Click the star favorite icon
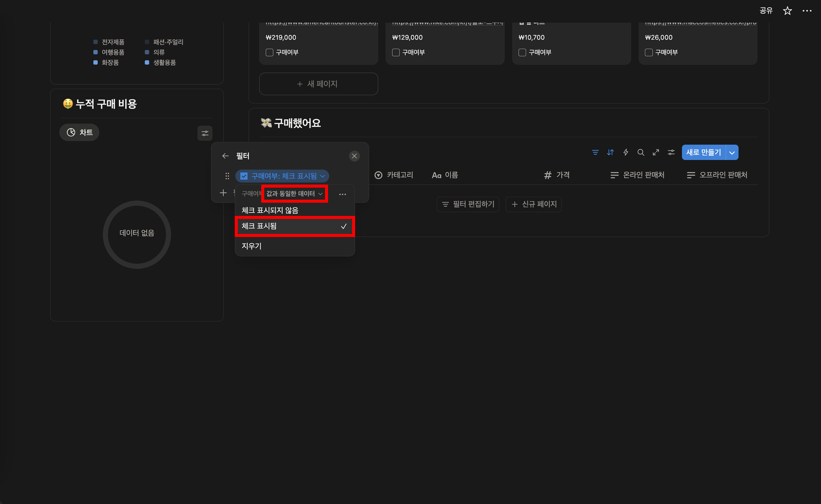Image resolution: width=821 pixels, height=504 pixels. pyautogui.click(x=787, y=11)
